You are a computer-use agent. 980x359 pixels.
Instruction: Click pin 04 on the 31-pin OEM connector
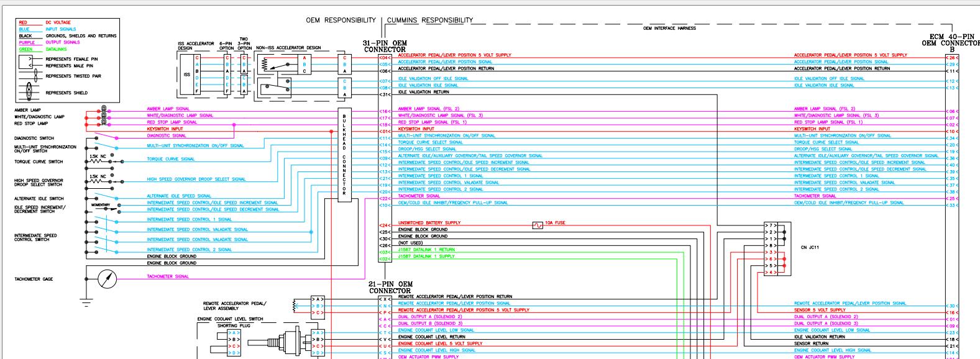(385, 57)
